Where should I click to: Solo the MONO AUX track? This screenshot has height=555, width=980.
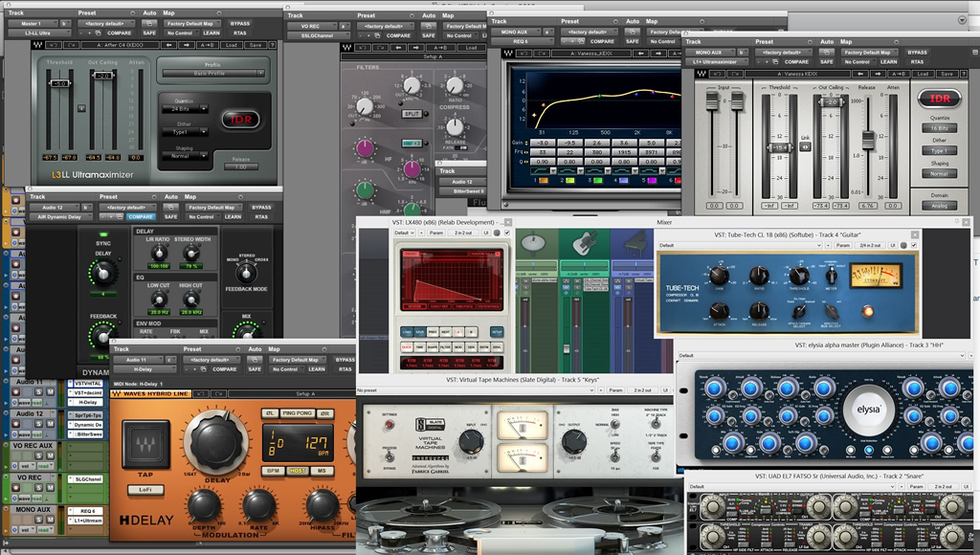38,520
